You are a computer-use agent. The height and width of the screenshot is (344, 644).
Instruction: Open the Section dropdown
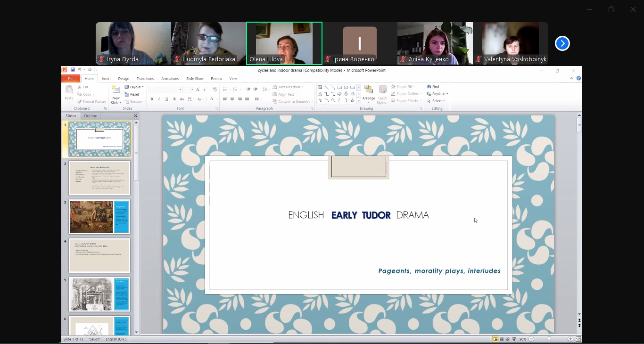pos(134,101)
